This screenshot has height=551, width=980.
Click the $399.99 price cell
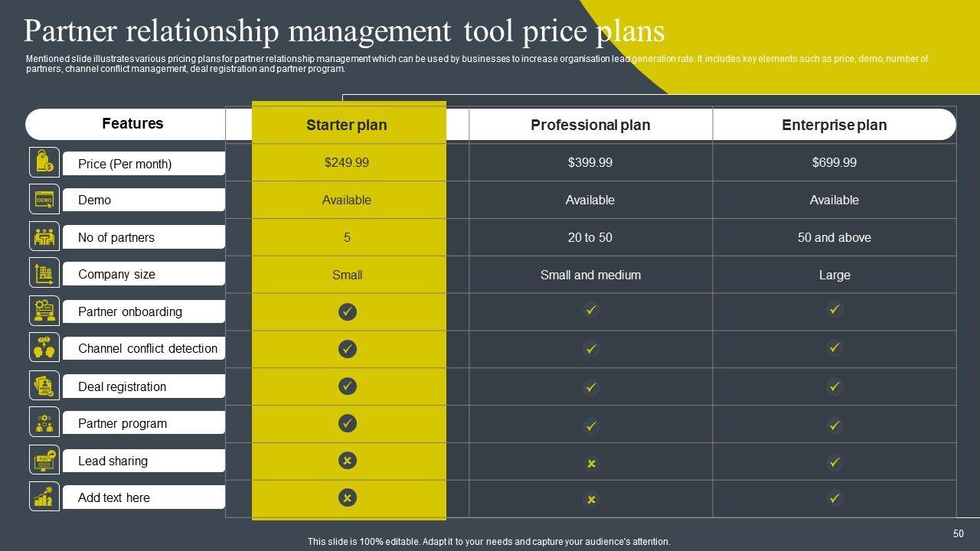coord(590,162)
